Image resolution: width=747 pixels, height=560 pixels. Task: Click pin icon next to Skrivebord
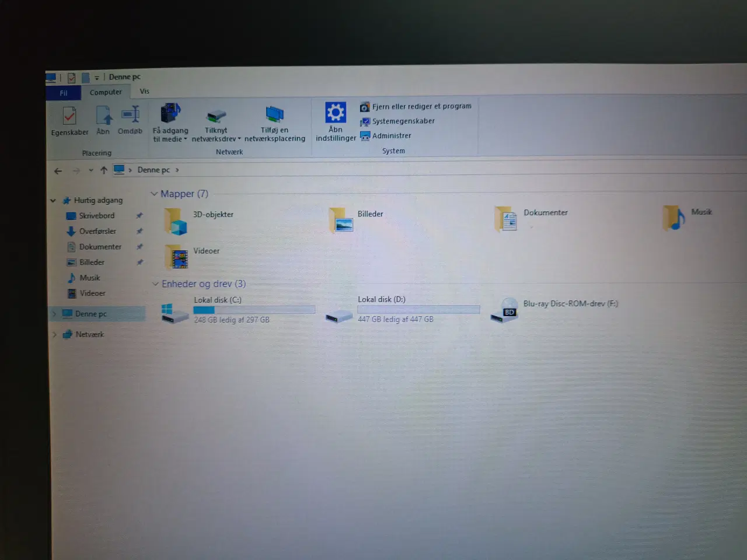[139, 216]
